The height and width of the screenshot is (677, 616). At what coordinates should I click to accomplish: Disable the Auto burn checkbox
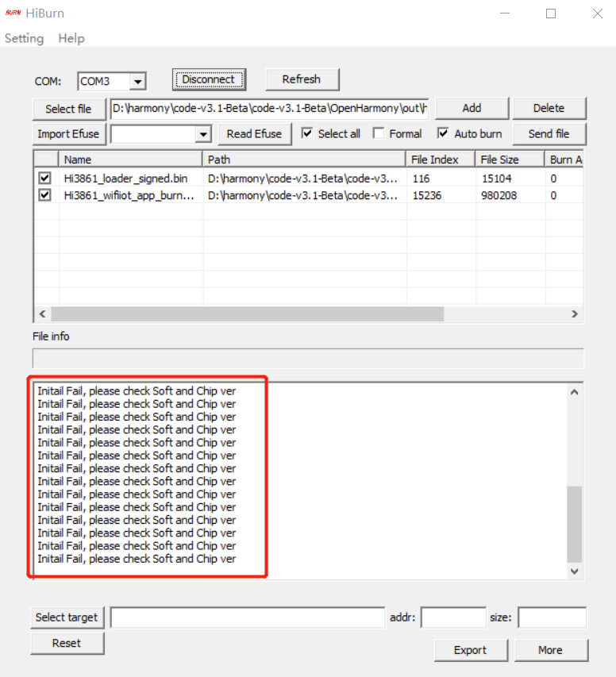click(444, 133)
